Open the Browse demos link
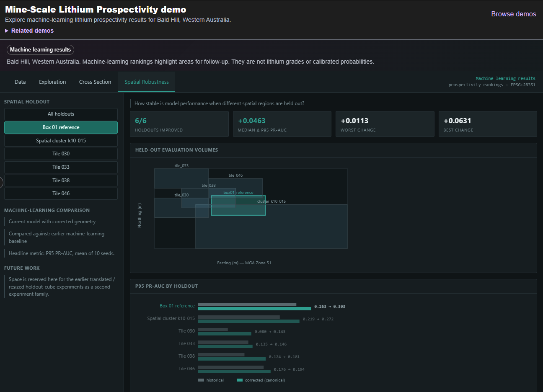Screen dimensions: 543x392 514,14
